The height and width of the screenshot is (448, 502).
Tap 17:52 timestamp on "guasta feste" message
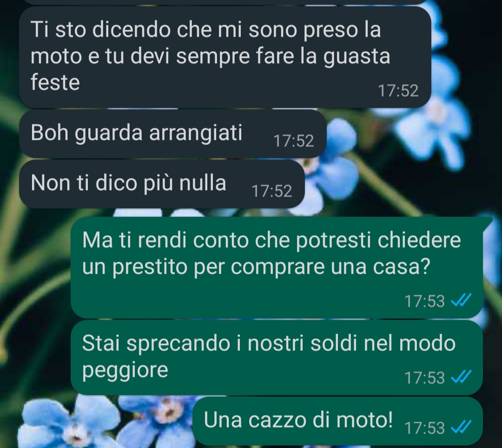pyautogui.click(x=398, y=91)
